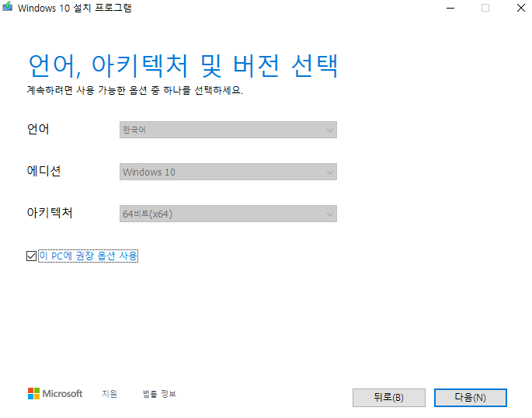Uncheck the '이 PC에 권장 옵션 사용' checkbox
Screen dimensions: 532x418
31,256
